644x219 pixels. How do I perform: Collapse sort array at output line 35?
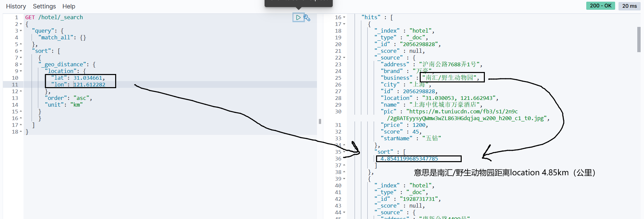tap(344, 152)
